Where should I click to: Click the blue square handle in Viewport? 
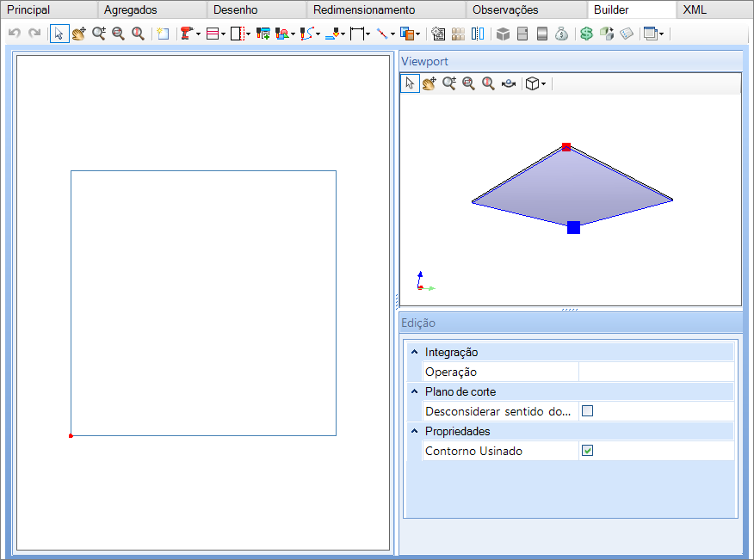click(x=573, y=227)
